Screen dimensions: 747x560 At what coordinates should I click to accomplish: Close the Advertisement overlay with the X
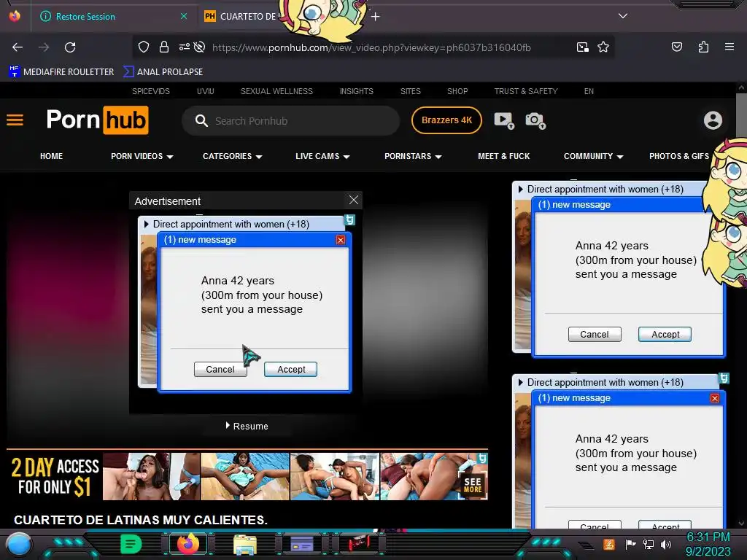[x=354, y=200]
